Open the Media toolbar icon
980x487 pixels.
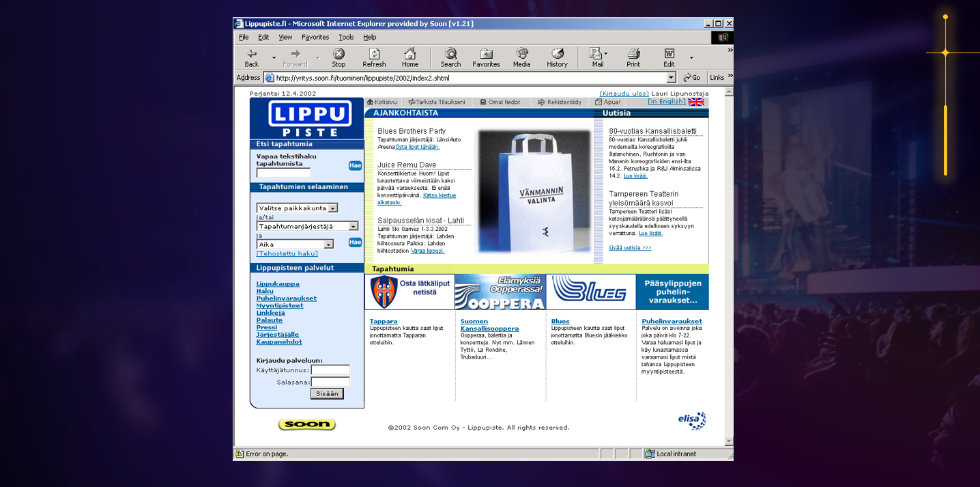coord(521,57)
